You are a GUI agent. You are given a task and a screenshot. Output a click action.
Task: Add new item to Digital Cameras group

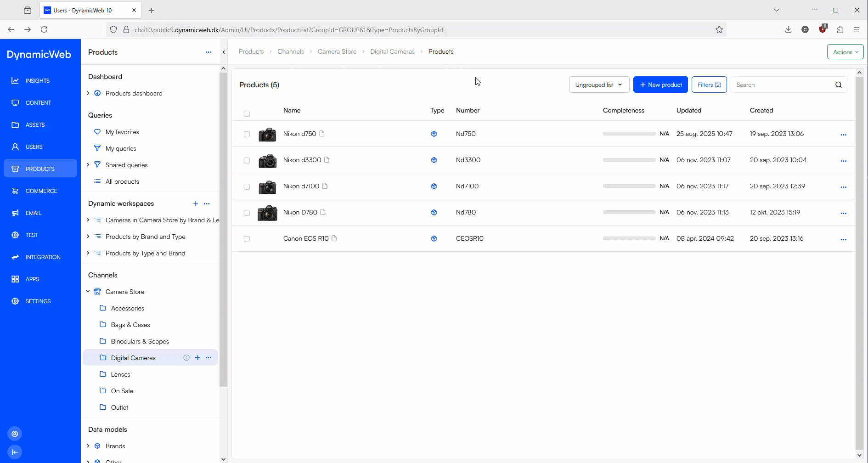197,358
